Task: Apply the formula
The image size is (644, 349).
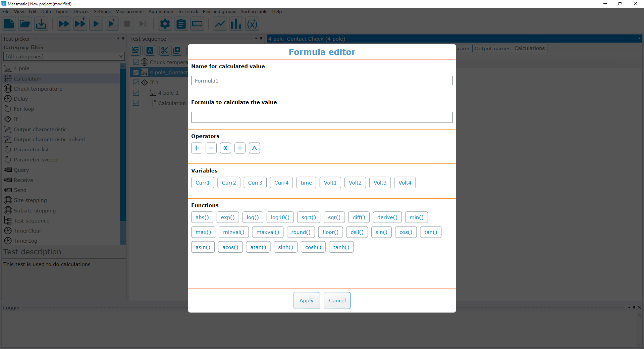Action: (306, 300)
